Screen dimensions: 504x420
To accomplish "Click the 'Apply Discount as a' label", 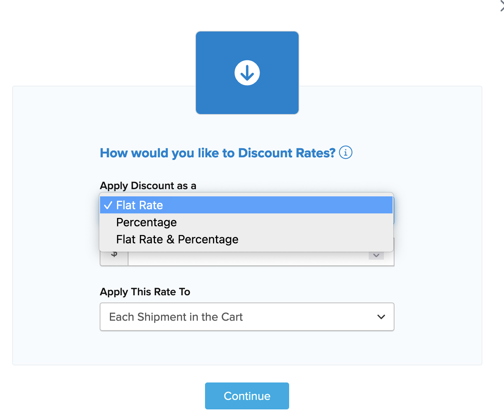I will [148, 186].
